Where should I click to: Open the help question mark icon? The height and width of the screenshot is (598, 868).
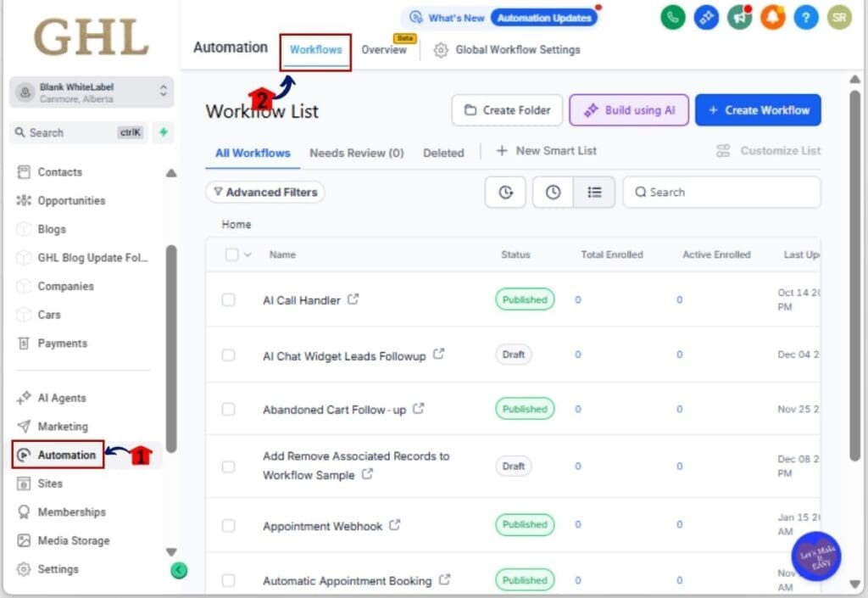point(805,17)
